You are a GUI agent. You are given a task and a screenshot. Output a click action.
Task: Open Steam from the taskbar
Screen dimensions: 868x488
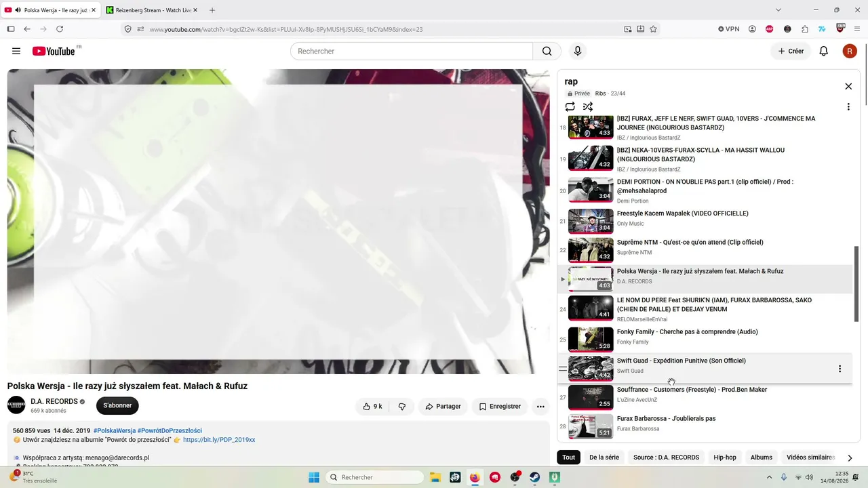(x=535, y=477)
